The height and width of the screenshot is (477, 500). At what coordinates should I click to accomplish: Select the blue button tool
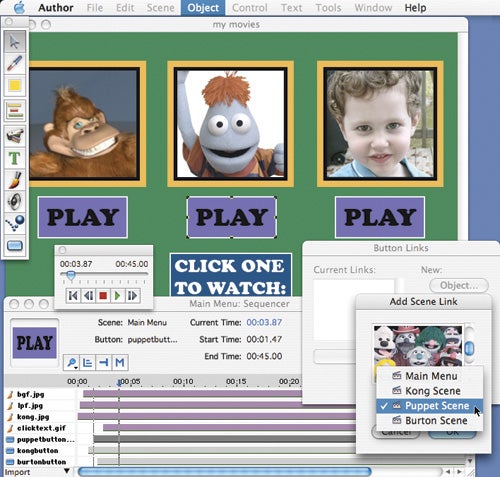click(x=15, y=246)
